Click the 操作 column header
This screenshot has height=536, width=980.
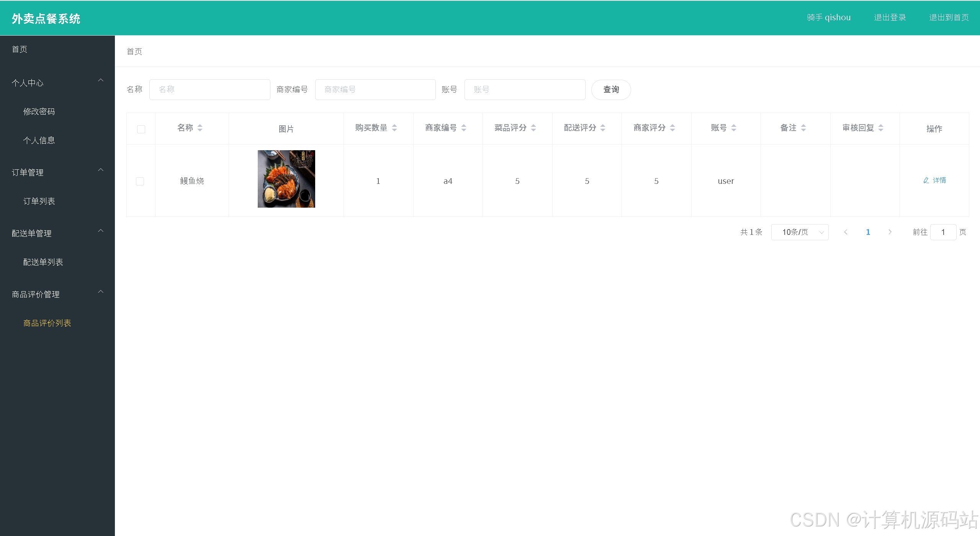pos(934,129)
